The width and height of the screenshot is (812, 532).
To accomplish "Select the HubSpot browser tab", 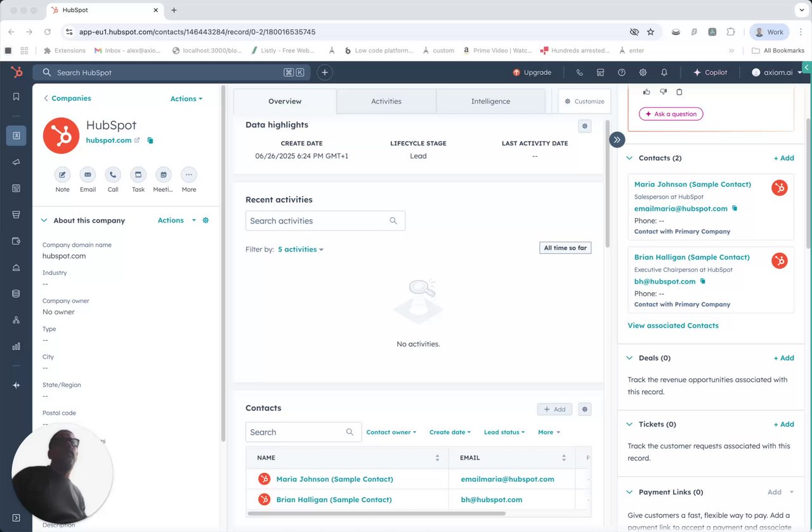I will [x=105, y=10].
